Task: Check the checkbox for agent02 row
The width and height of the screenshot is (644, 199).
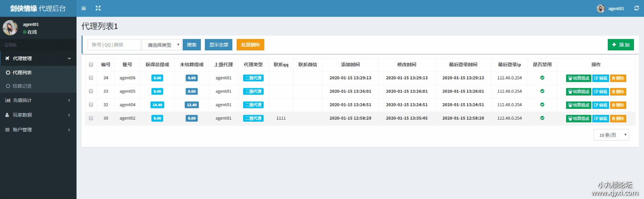Action: [x=91, y=118]
